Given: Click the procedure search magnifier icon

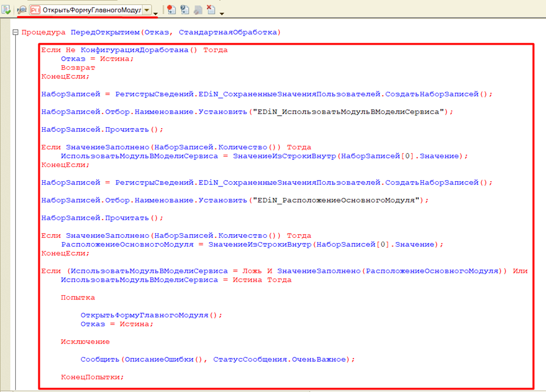Looking at the screenshot, I should coord(22,10).
